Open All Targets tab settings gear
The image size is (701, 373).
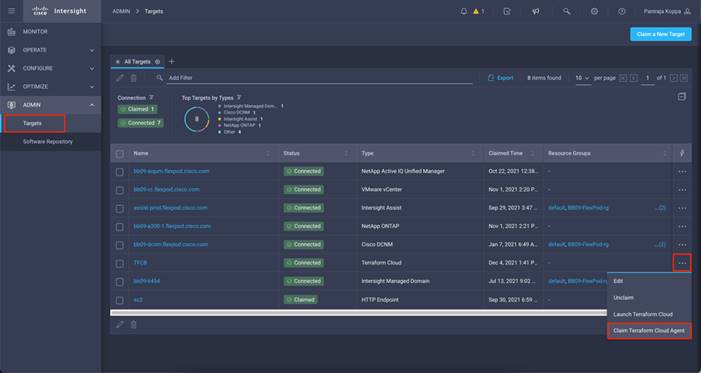(x=157, y=62)
